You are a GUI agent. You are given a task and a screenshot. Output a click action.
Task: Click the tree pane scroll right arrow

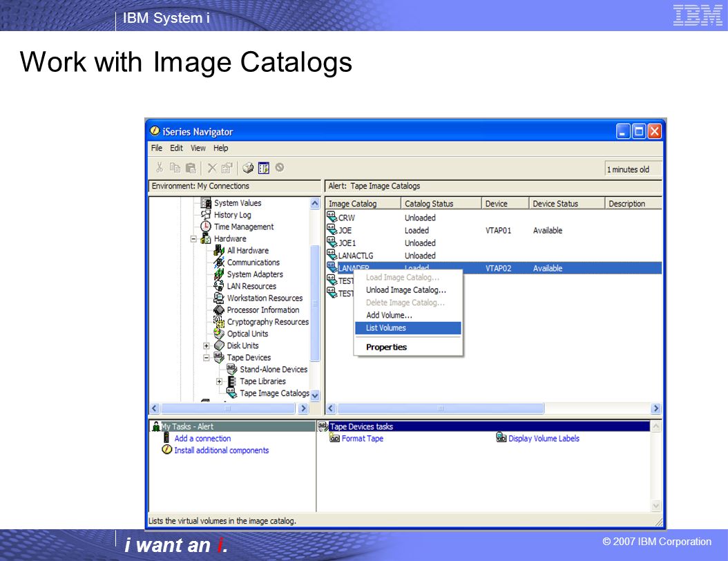(303, 408)
